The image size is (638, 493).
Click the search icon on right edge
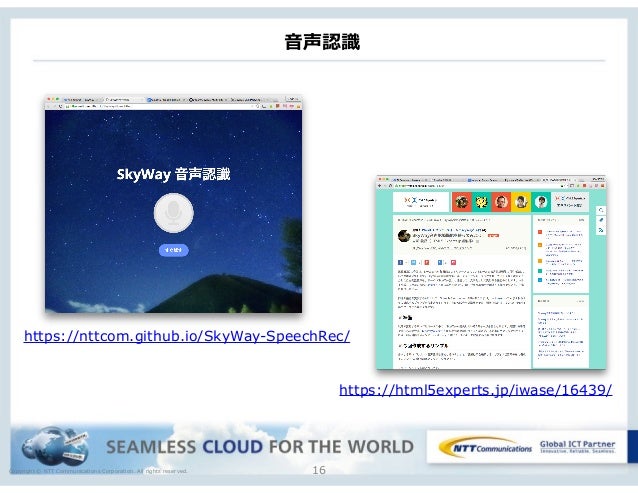coord(601,210)
